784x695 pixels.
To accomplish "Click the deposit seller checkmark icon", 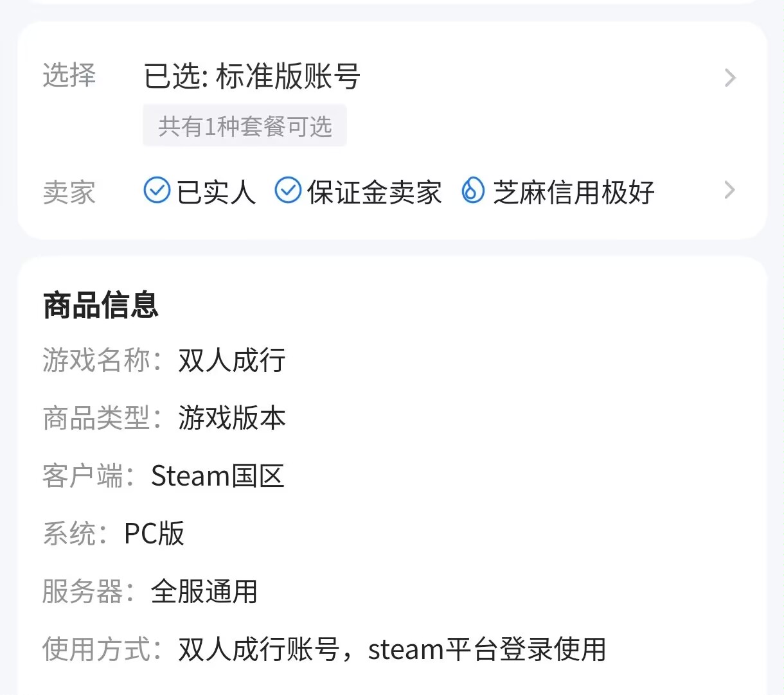I will (288, 191).
